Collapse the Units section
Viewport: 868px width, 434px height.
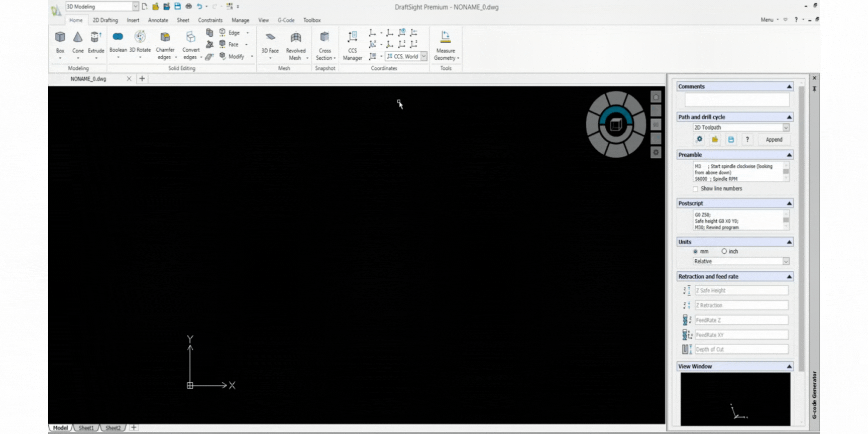point(789,242)
